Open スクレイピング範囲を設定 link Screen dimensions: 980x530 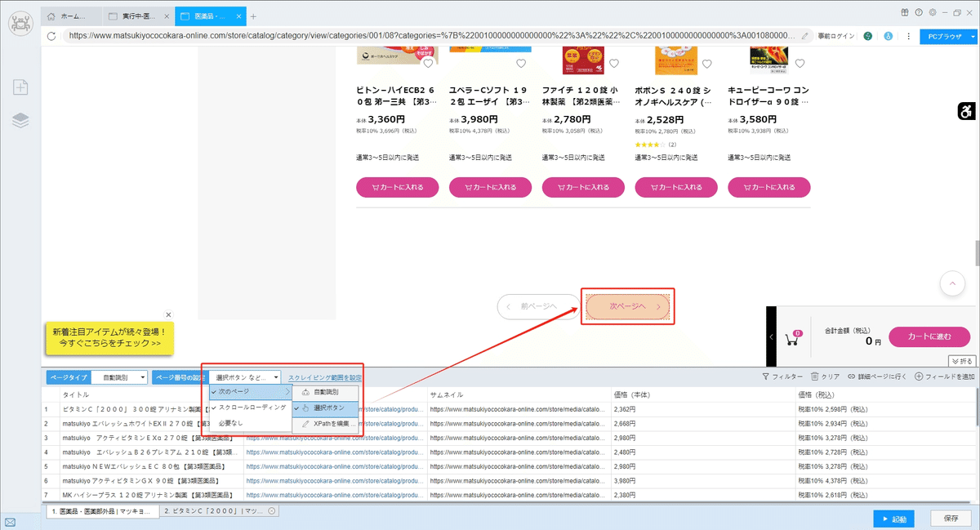point(325,378)
